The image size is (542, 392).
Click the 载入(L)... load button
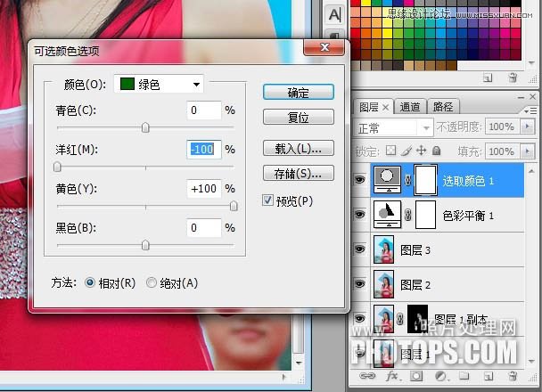(x=299, y=149)
